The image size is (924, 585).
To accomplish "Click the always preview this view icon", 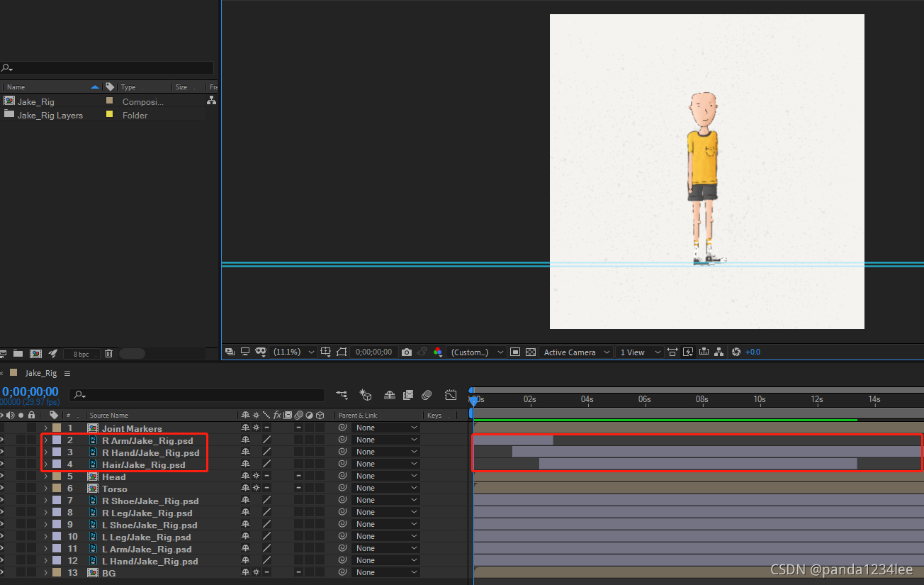I will pos(230,352).
